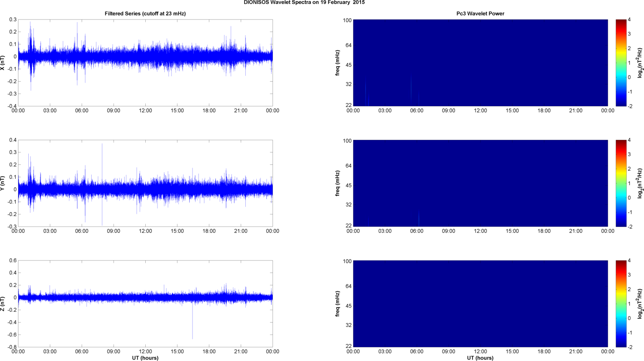Click inside the top Pc3 wavelet power spectrogram
The height and width of the screenshot is (361, 644).
point(480,63)
